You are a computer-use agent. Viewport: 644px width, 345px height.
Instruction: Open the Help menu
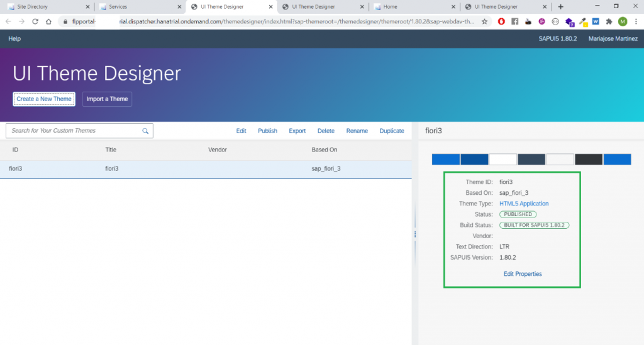pyautogui.click(x=14, y=38)
